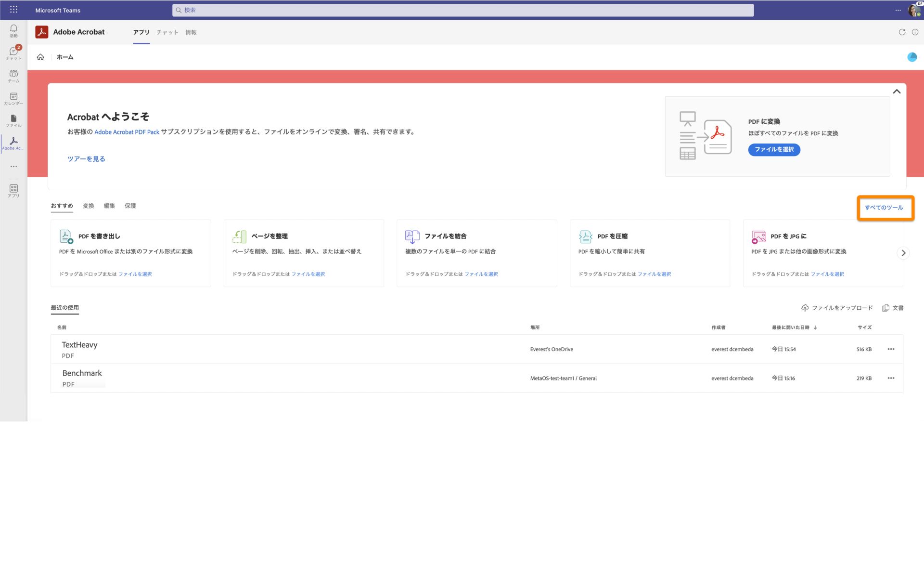Open Adobe Acrobat PDF Pack link
This screenshot has width=924, height=576.
(127, 132)
